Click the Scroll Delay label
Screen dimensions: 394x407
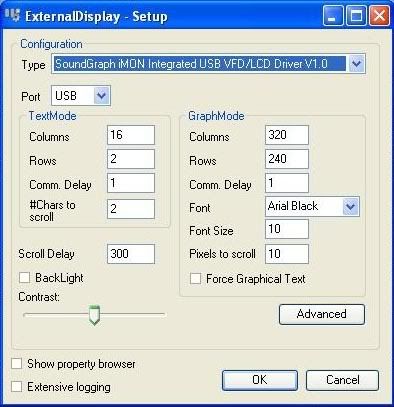(46, 254)
